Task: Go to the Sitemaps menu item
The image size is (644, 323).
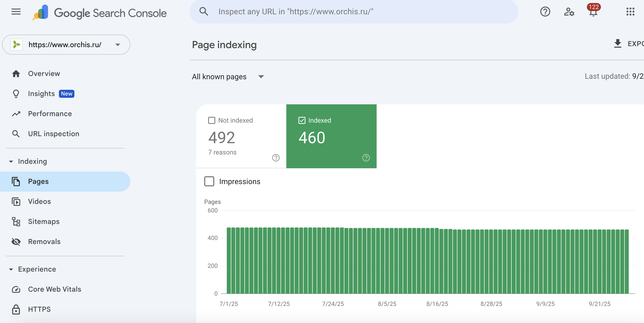Action: (44, 221)
